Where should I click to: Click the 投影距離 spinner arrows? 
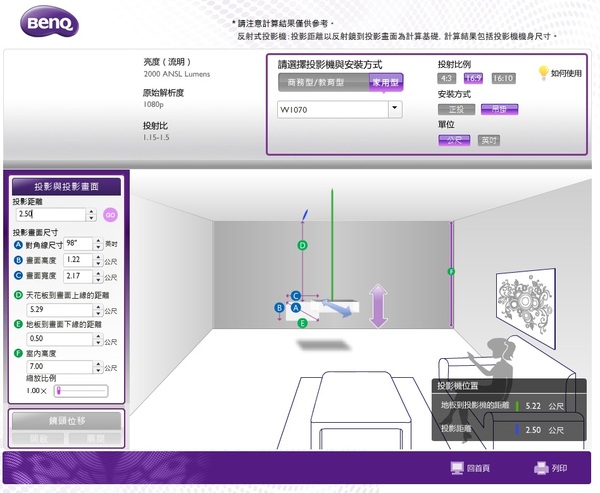(x=91, y=215)
